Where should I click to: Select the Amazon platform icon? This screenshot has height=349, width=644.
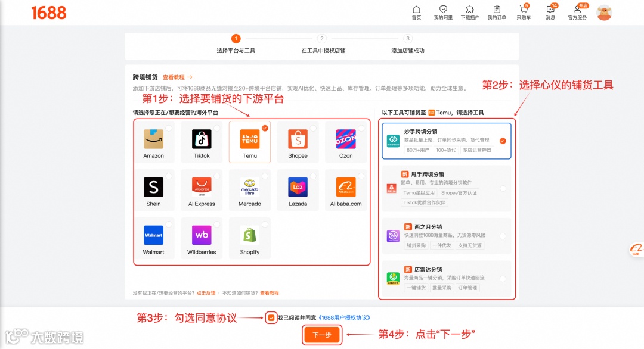click(x=154, y=139)
